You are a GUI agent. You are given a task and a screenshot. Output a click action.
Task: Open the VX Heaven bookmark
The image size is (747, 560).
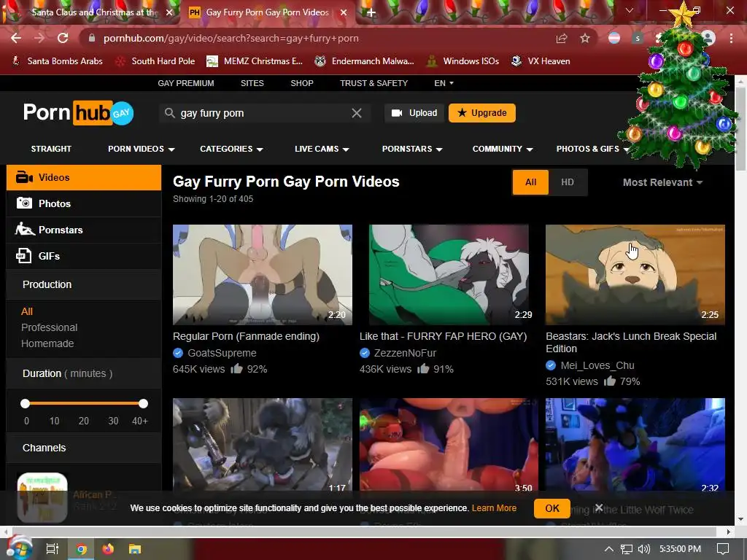[x=541, y=61]
